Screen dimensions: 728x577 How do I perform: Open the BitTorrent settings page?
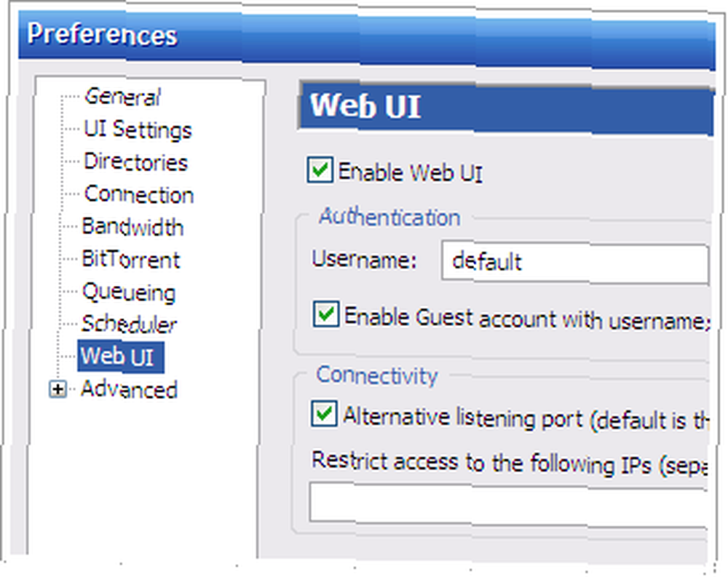(130, 259)
